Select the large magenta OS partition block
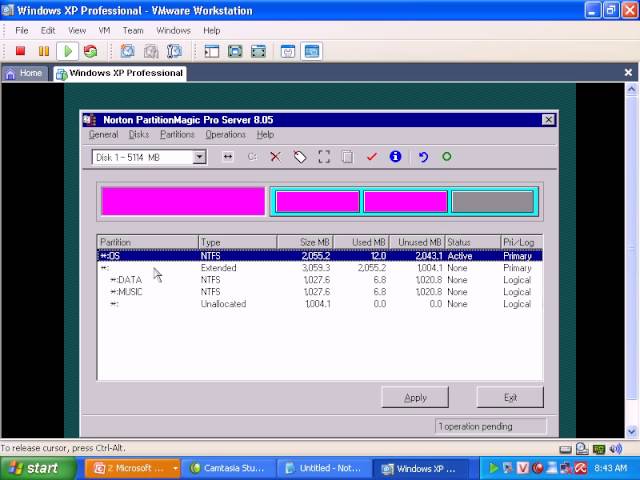The image size is (640, 480). 183,201
